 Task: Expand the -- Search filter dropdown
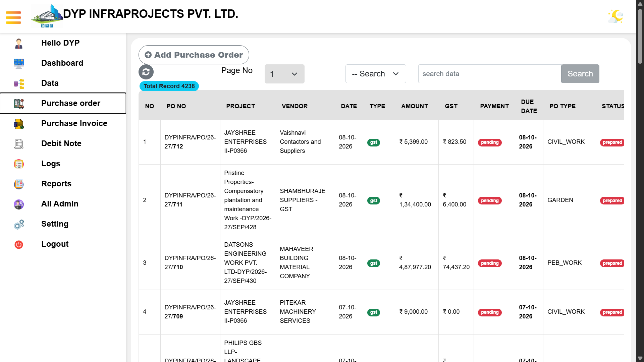pyautogui.click(x=376, y=74)
